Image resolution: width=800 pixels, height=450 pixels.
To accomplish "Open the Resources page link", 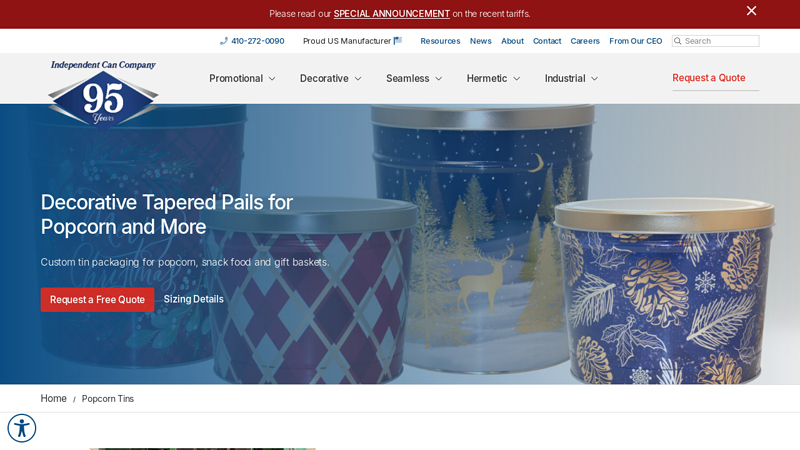I will coord(440,41).
